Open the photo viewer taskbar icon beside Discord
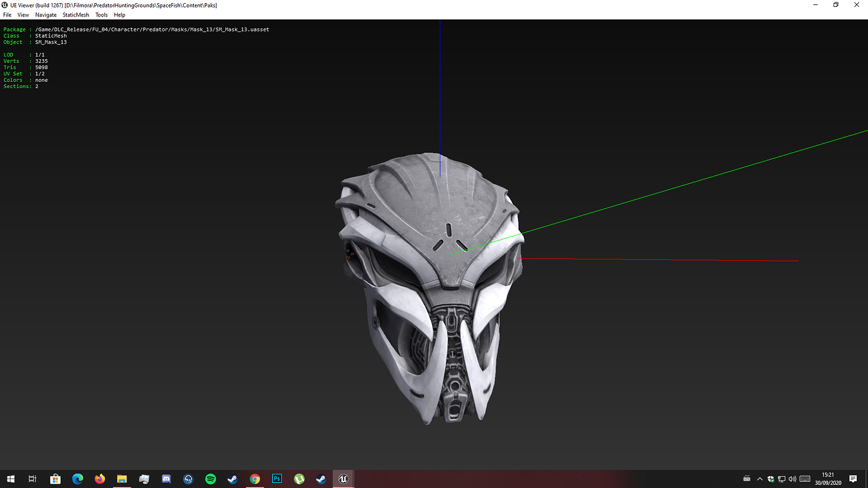 point(144,479)
